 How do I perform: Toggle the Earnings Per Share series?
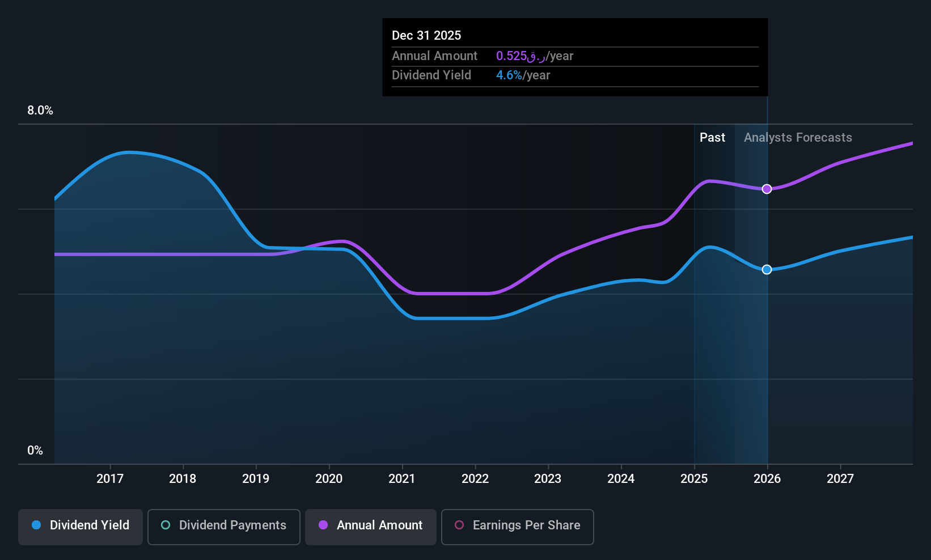point(518,527)
